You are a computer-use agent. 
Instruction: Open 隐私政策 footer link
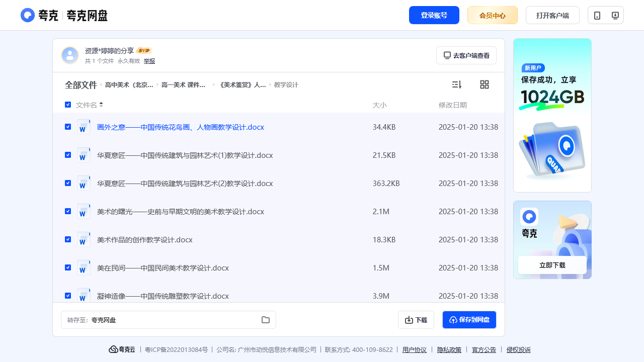tap(449, 349)
